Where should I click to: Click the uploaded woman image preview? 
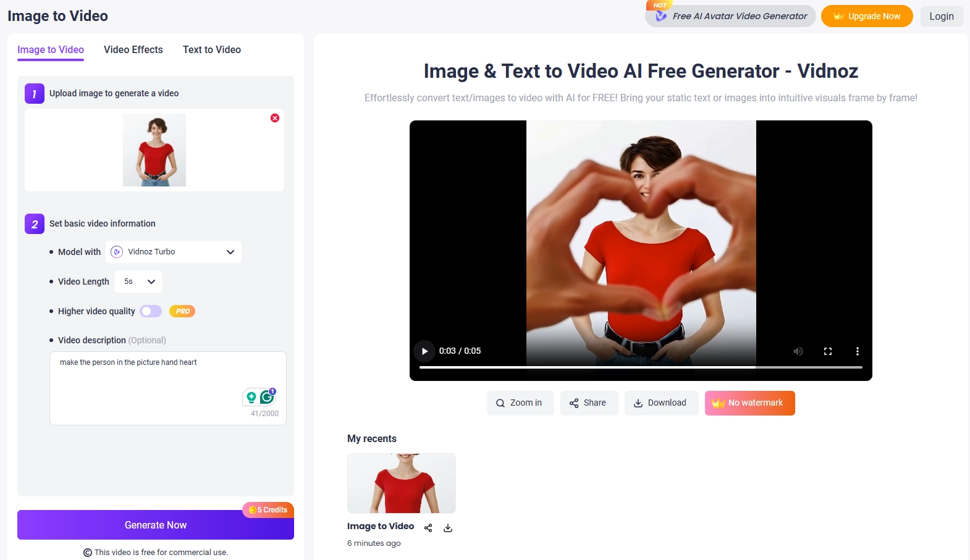[x=154, y=150]
